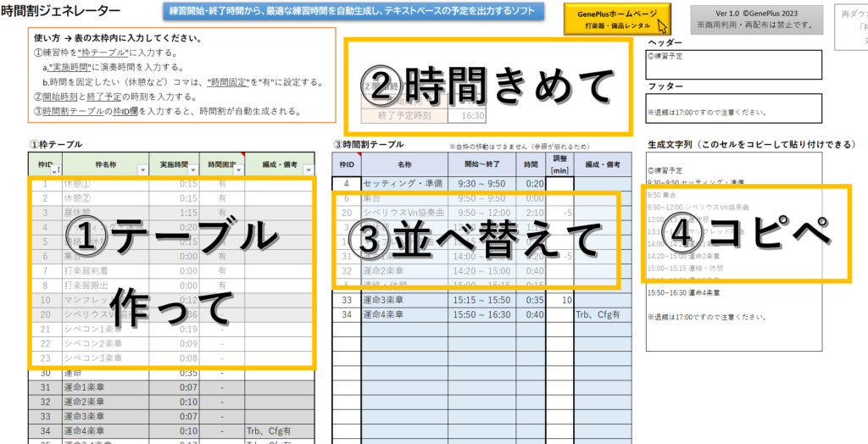
Task: Open the 実施時間 column filter dropdown
Action: tap(192, 170)
